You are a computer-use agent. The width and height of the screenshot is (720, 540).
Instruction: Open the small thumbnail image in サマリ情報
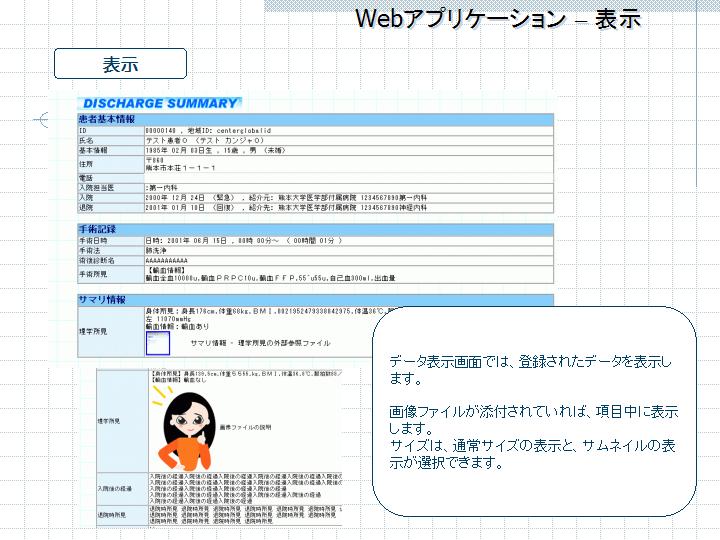[x=157, y=343]
